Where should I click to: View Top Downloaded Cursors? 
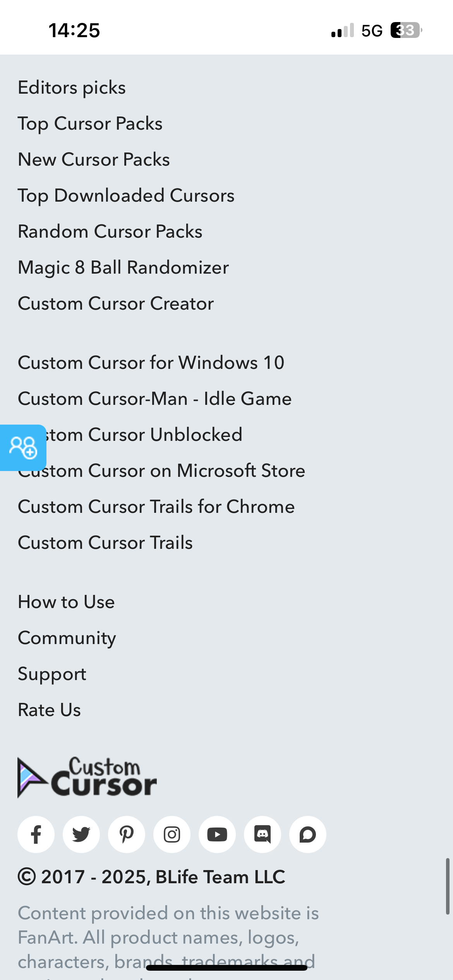[126, 195]
